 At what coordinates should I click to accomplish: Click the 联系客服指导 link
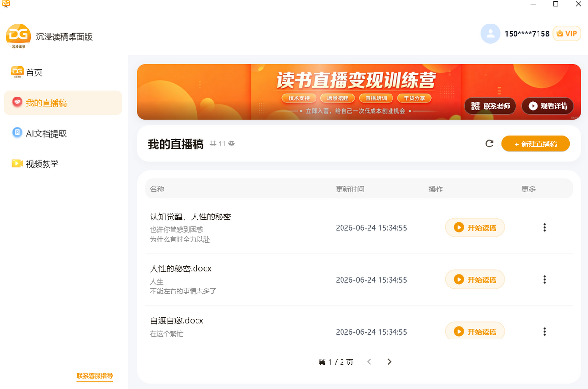coord(95,376)
